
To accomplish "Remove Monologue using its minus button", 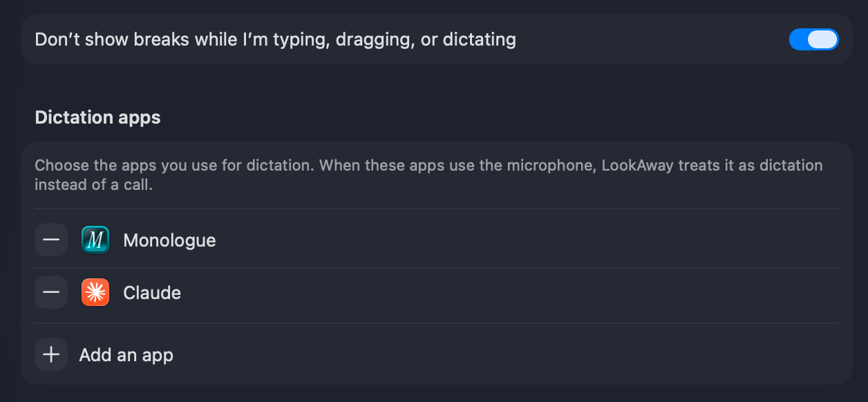I will pyautogui.click(x=51, y=240).
